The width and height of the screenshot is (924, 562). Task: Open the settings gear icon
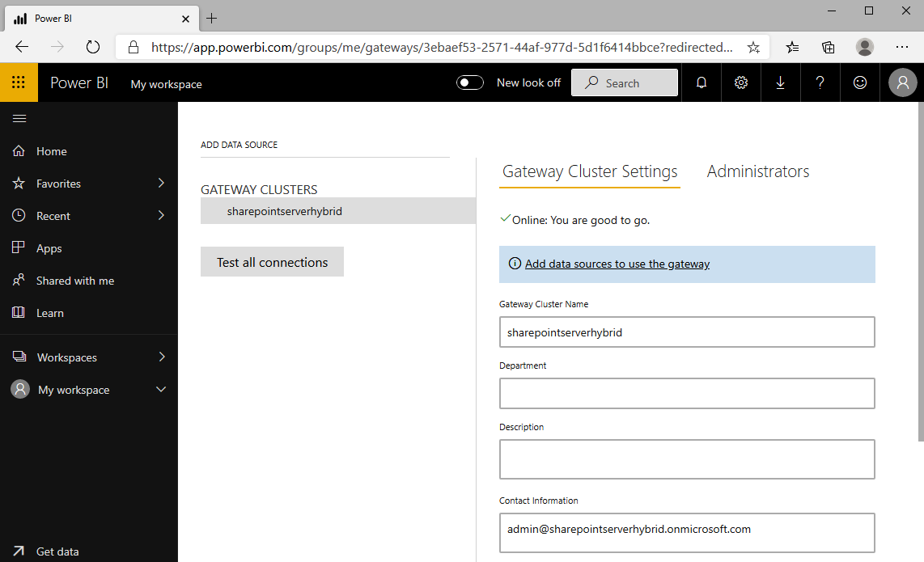pyautogui.click(x=740, y=82)
